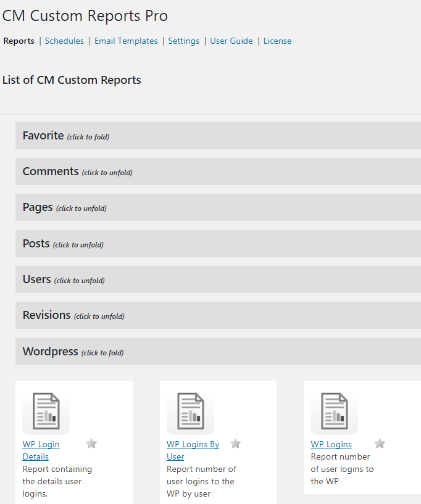
Task: Switch to the Schedules tab
Action: point(64,41)
